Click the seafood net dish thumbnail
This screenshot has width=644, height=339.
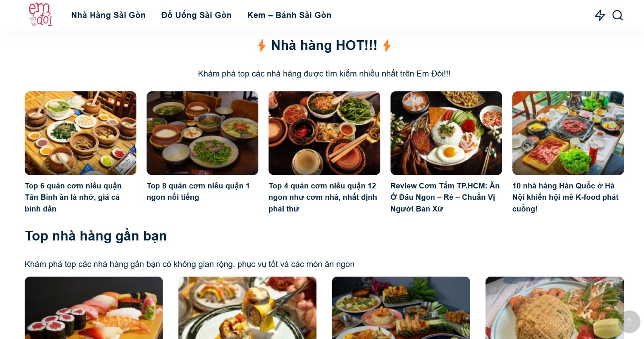click(x=555, y=308)
